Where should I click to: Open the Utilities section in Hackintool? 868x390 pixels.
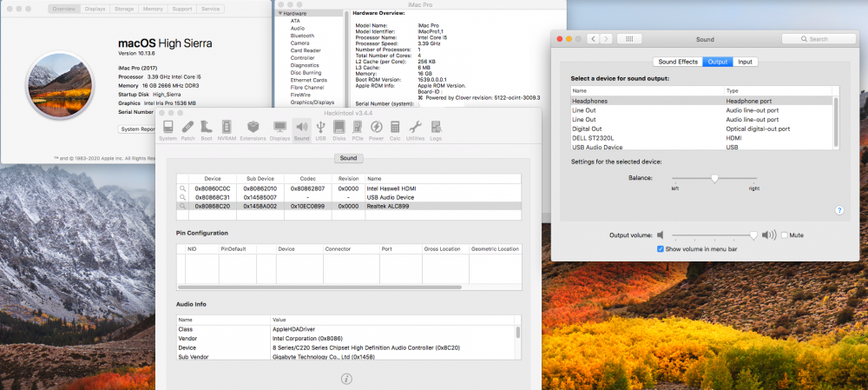click(x=415, y=131)
